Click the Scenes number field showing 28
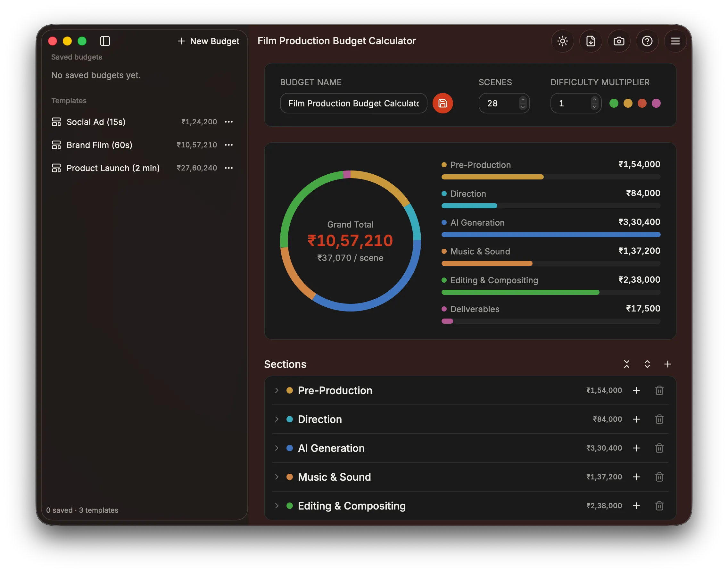Image resolution: width=728 pixels, height=573 pixels. pos(504,103)
